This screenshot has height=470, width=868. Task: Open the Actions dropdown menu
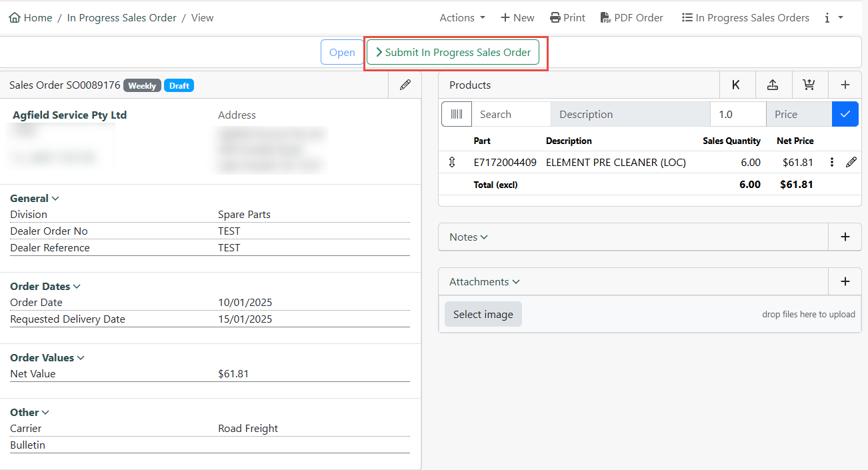[x=462, y=18]
